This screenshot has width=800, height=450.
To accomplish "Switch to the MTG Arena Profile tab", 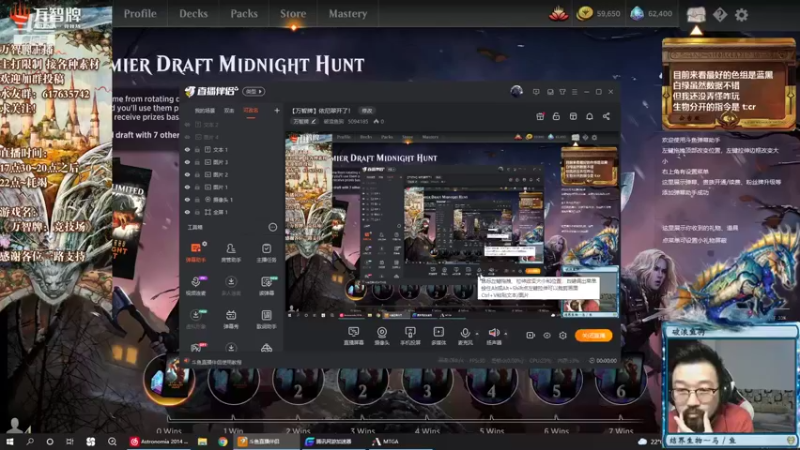I will [140, 14].
